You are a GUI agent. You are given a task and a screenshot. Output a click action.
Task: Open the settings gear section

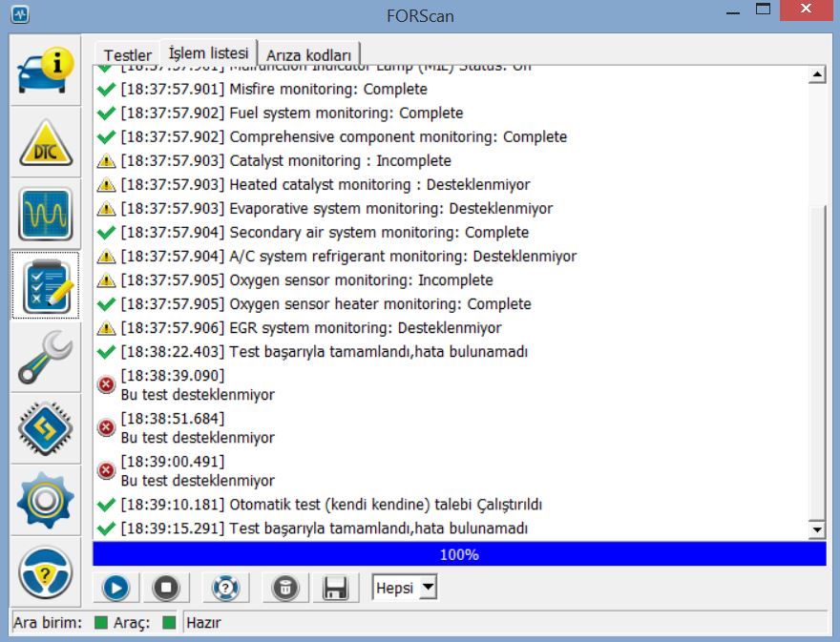coord(46,501)
